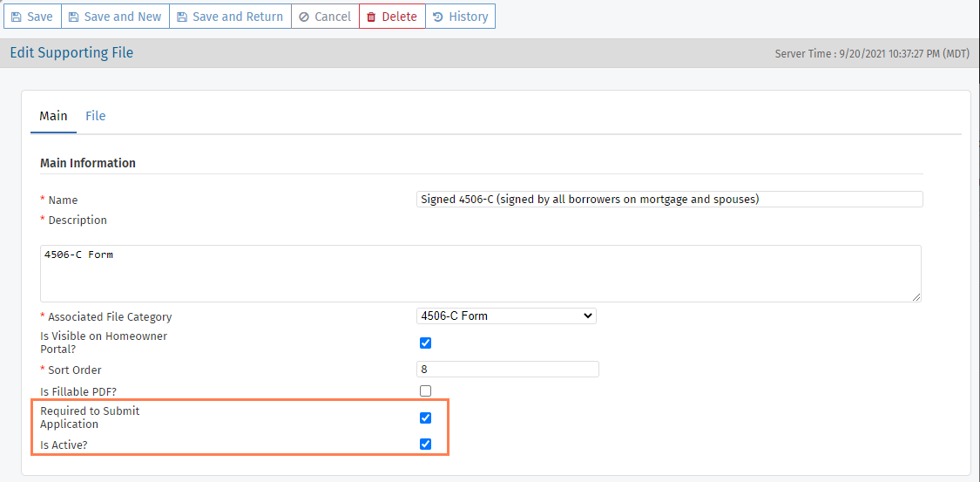Screen dimensions: 980x482
Task: Toggle Required to Submit Application checkbox
Action: click(x=426, y=418)
